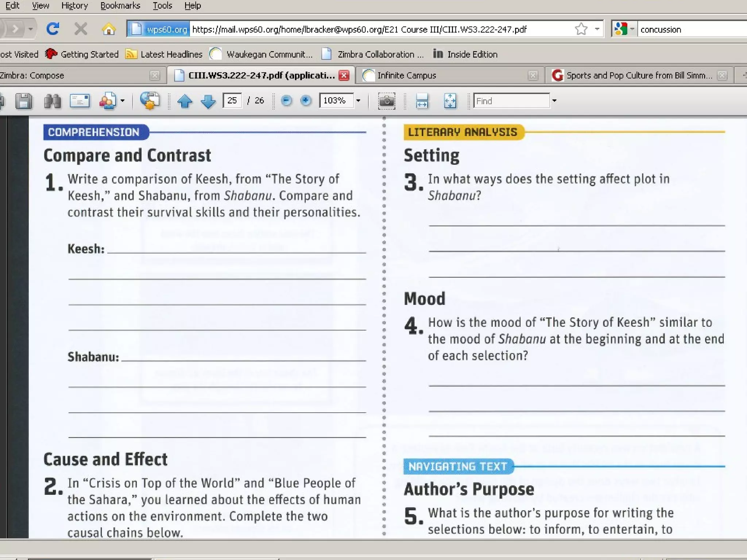Open the binoculars search tool
747x560 pixels.
tap(52, 101)
